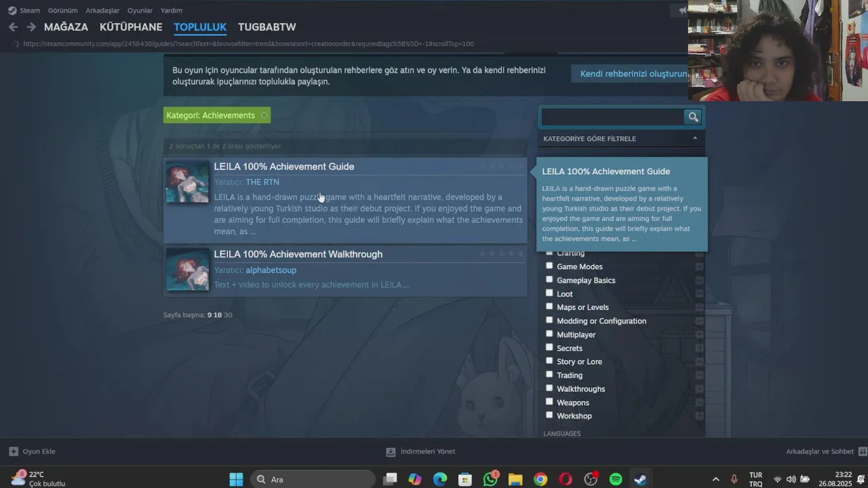Open the Windows Start menu
This screenshot has height=488, width=868.
pyautogui.click(x=236, y=479)
